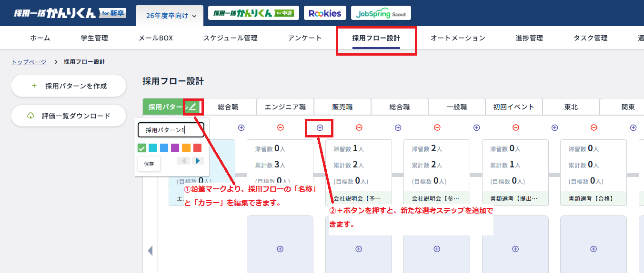Screen dimensions: 644x273
Task: Select 初回イベント tab
Action: pyautogui.click(x=514, y=107)
